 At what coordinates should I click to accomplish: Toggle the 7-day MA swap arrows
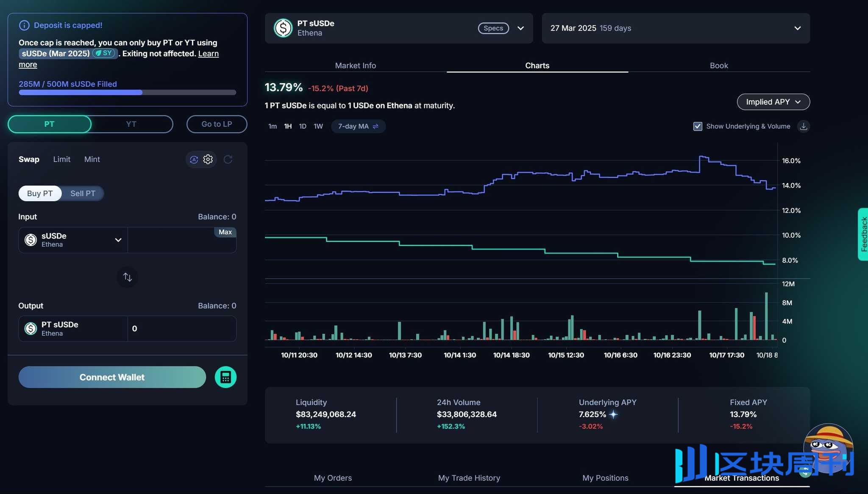tap(375, 126)
